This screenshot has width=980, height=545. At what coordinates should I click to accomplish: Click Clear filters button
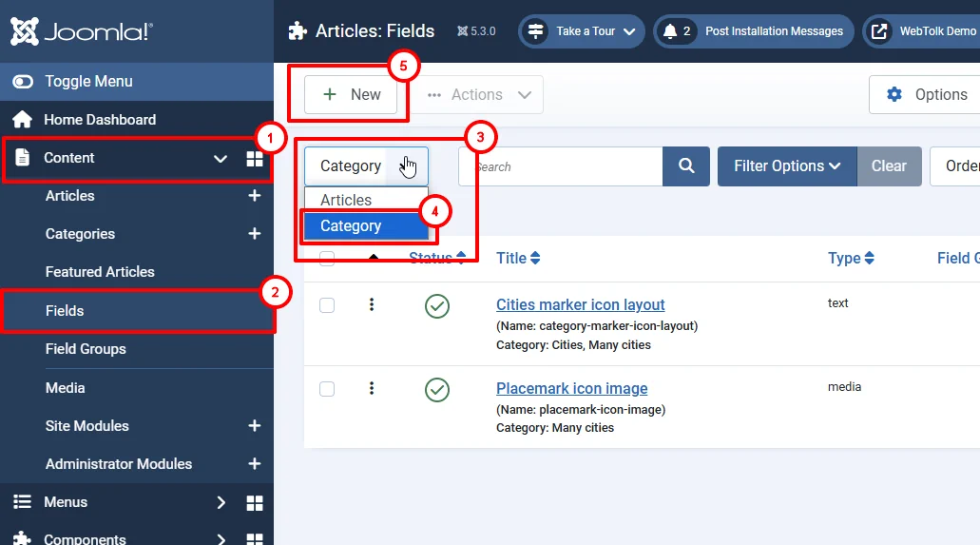tap(889, 166)
